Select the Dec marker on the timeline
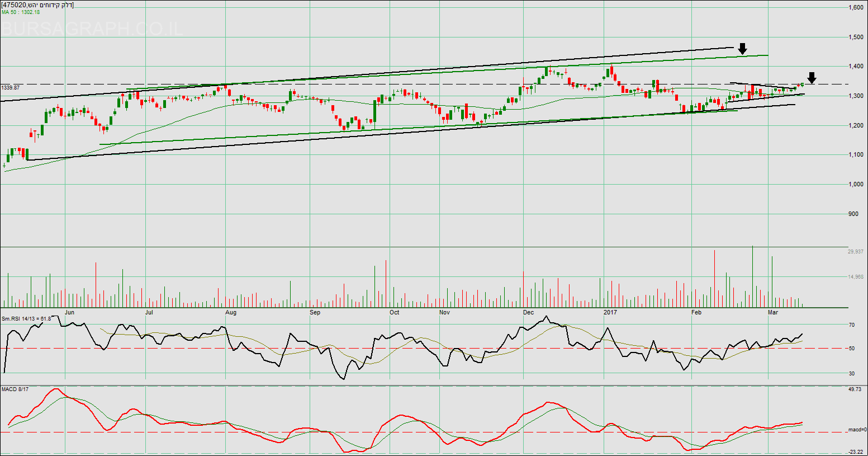Screen dimensions: 868x456 click(528, 312)
